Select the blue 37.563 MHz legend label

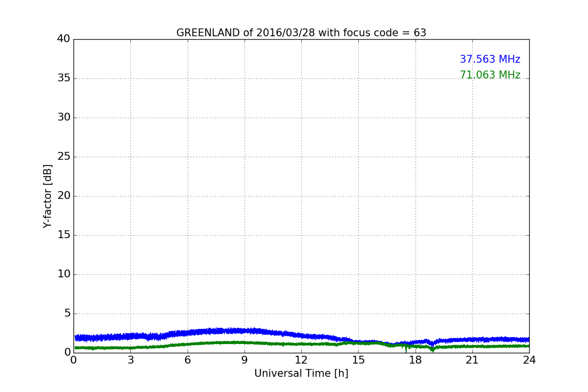point(490,59)
